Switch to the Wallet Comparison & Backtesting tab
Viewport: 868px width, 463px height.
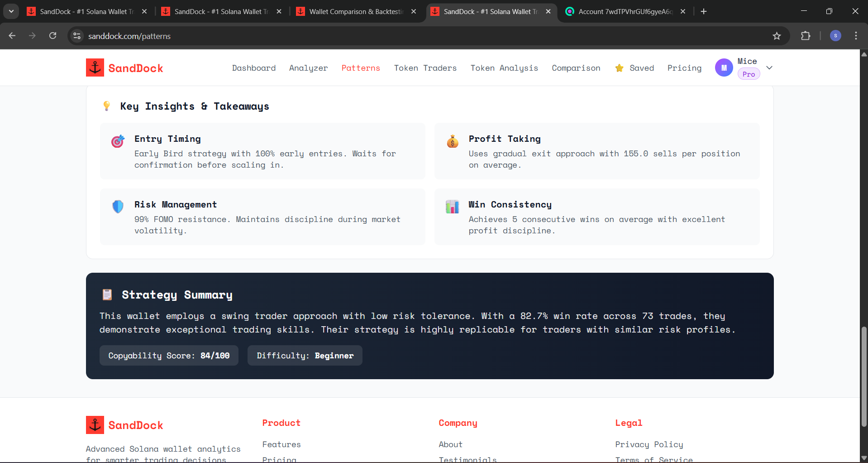tap(356, 11)
